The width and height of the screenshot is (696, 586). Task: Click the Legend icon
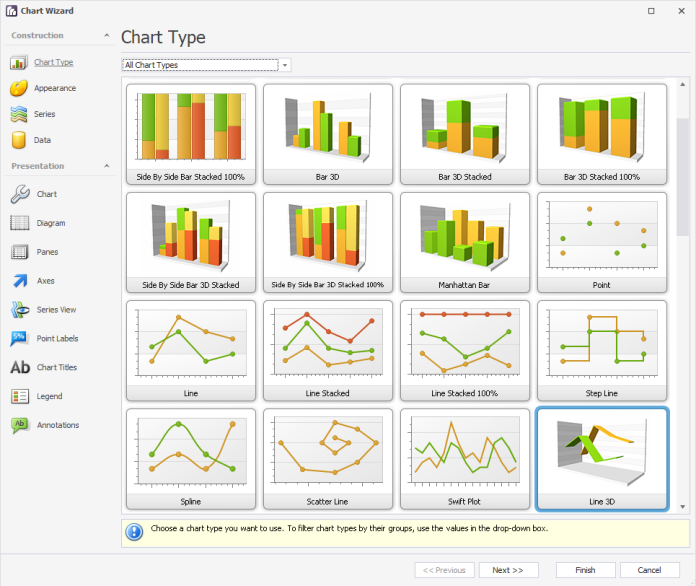(19, 396)
